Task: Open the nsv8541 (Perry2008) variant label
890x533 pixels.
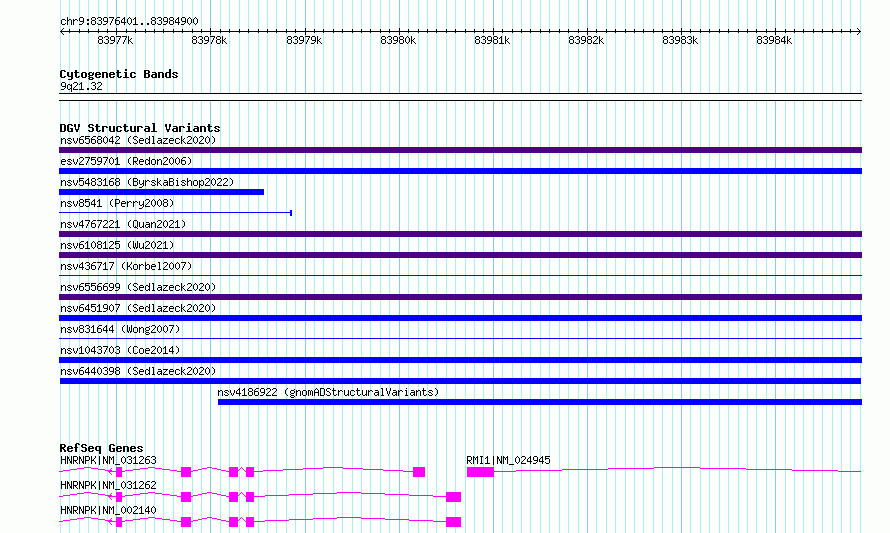Action: [x=117, y=203]
